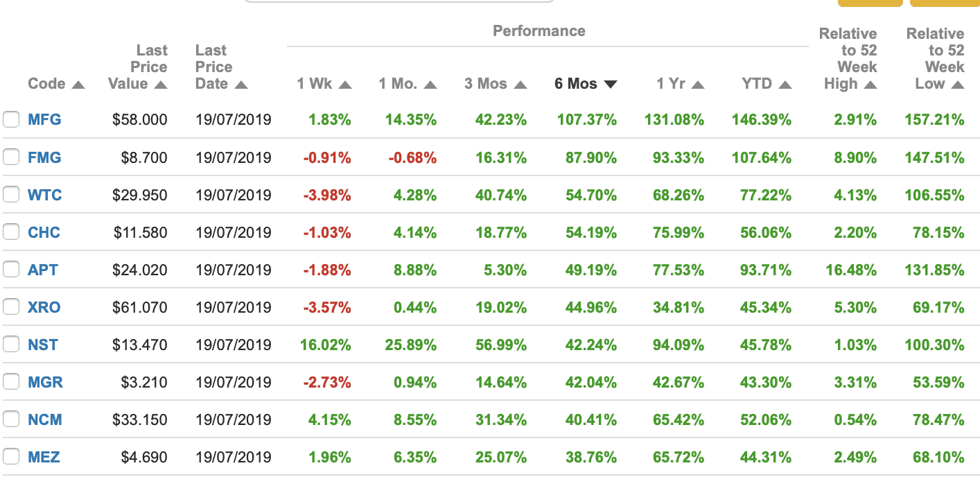
Task: Select the WTC row checkbox
Action: click(x=11, y=195)
